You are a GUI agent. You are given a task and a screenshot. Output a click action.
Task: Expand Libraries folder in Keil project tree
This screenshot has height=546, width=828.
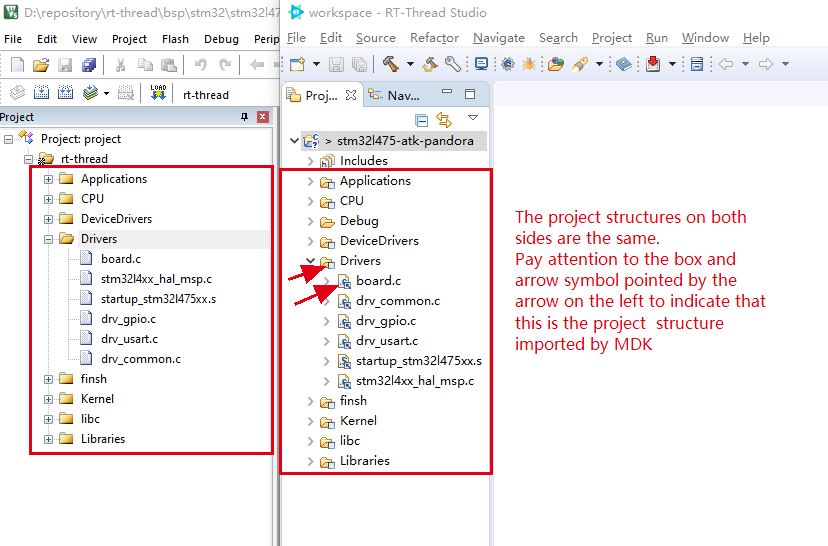point(49,439)
